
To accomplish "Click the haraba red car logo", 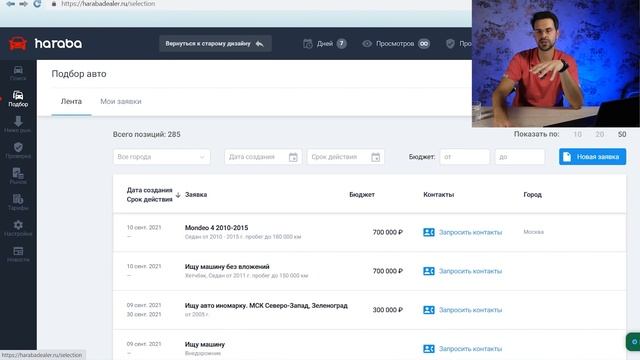I will pyautogui.click(x=18, y=43).
